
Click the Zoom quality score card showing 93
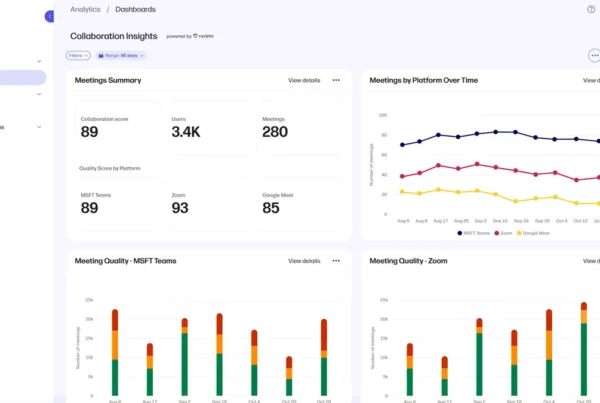pos(205,201)
